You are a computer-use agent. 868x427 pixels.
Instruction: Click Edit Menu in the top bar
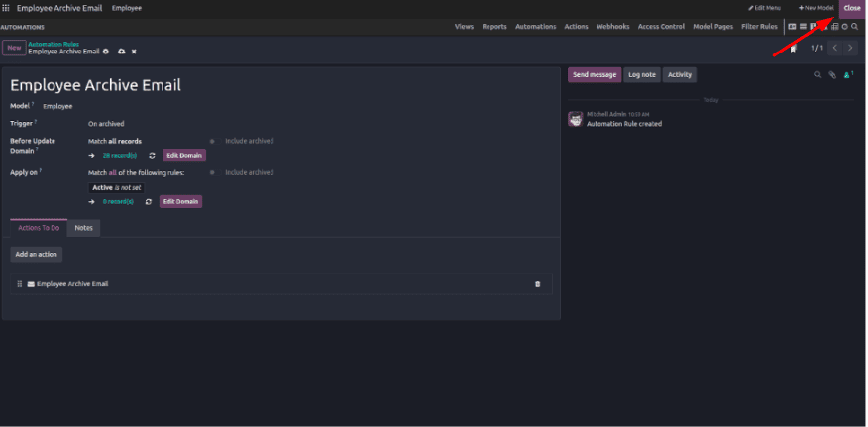pos(765,8)
